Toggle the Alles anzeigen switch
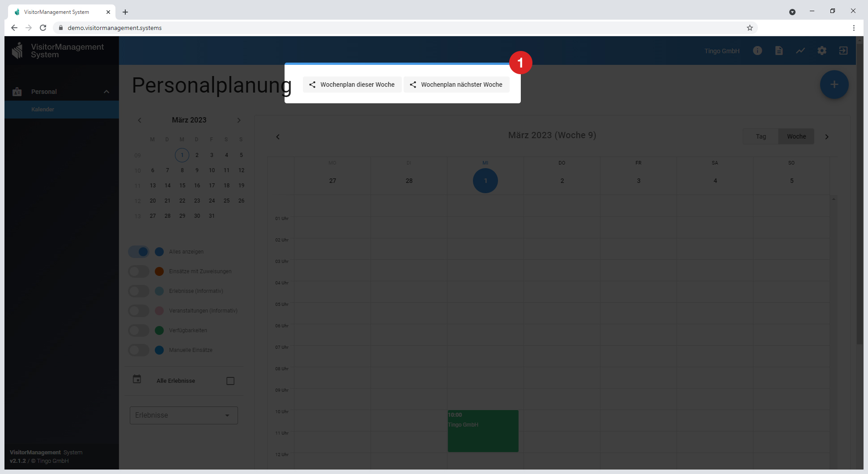Screen dimensions: 868x474 [x=139, y=252]
